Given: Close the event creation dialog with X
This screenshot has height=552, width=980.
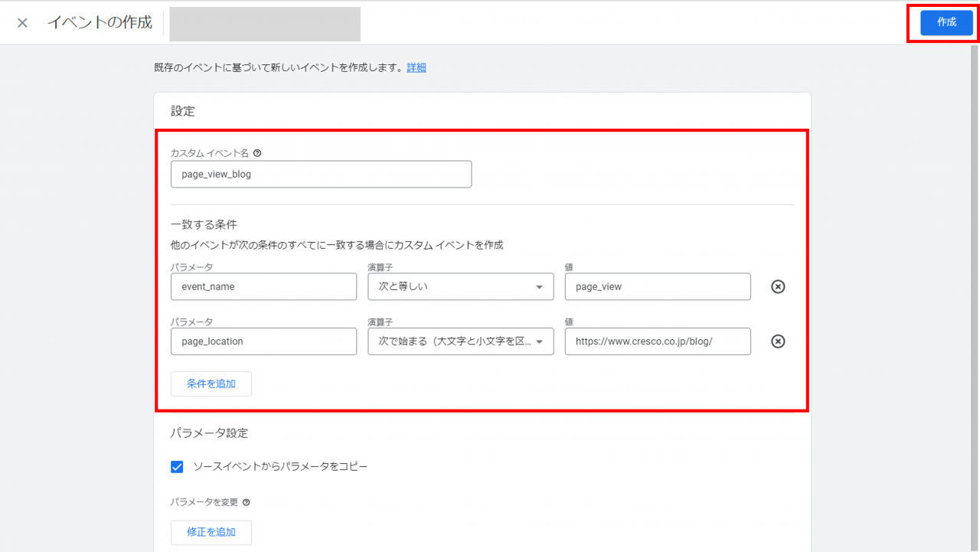Looking at the screenshot, I should [22, 23].
